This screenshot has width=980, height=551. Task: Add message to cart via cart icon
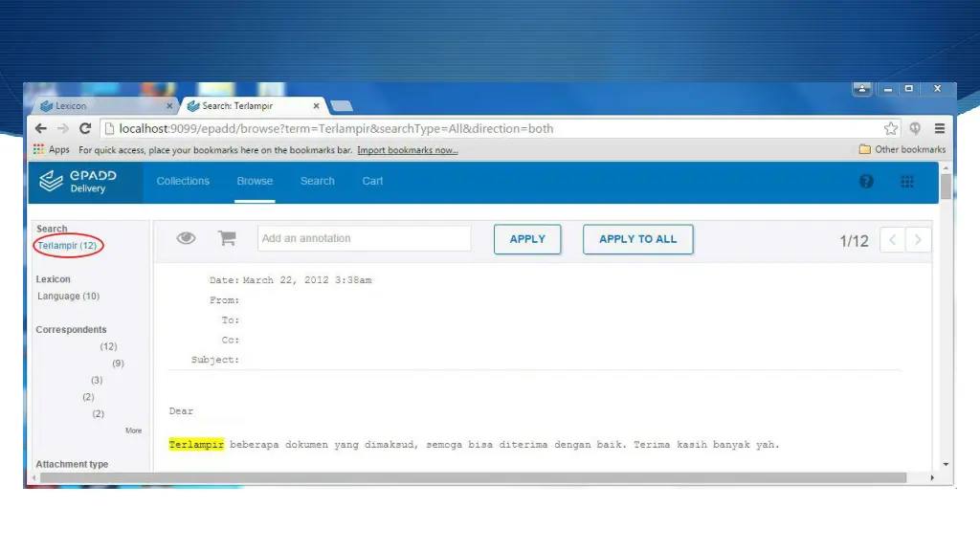227,238
